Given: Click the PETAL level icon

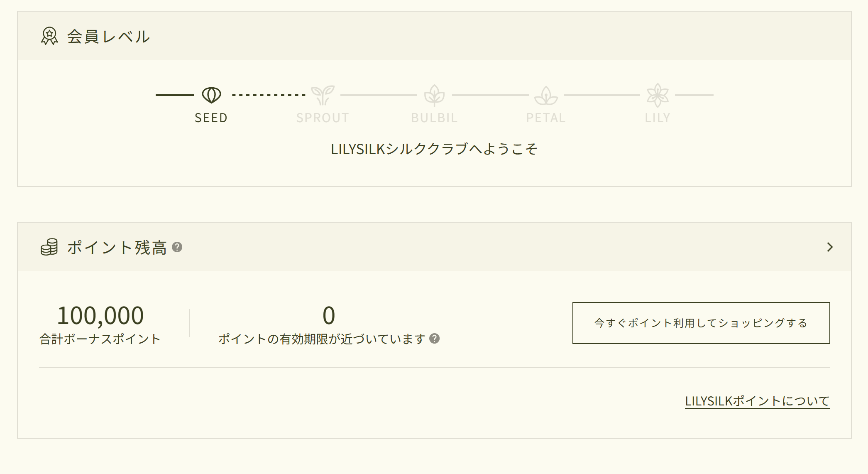Looking at the screenshot, I should [x=546, y=95].
